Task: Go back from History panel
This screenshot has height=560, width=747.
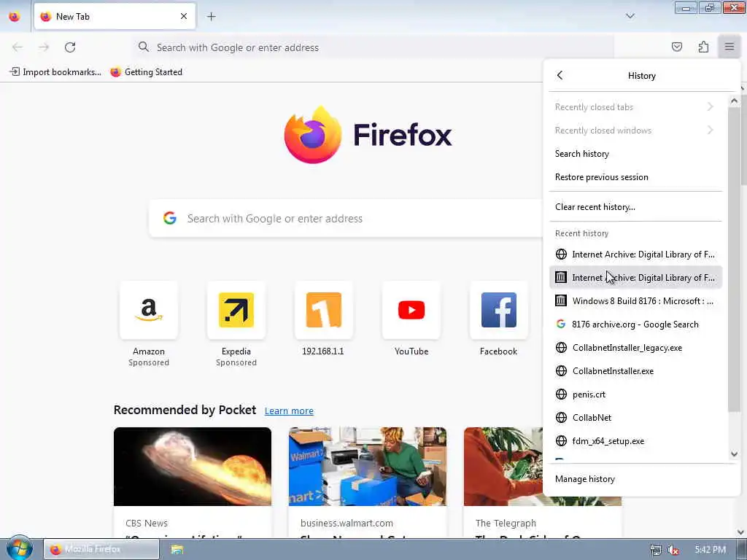Action: (x=560, y=75)
